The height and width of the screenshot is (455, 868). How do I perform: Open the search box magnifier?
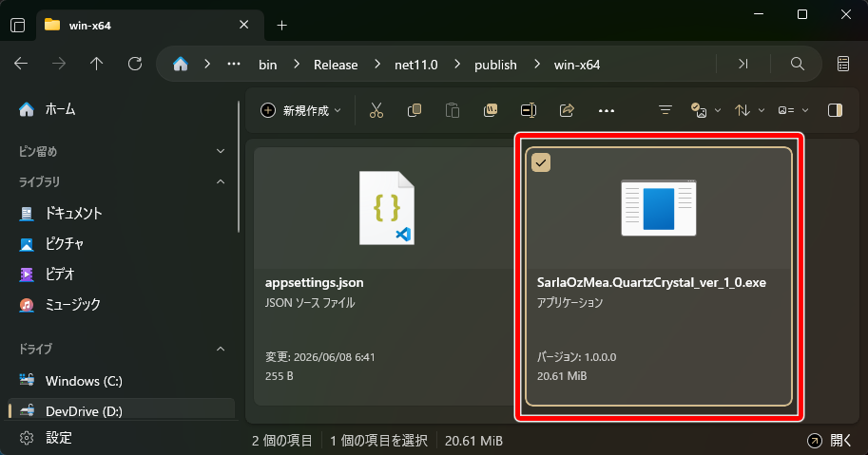[797, 65]
